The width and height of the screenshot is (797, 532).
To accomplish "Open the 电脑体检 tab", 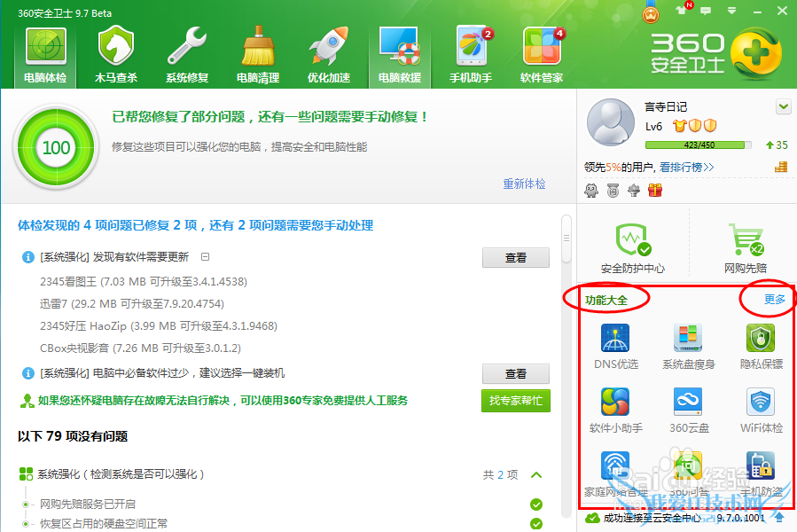I will click(46, 55).
